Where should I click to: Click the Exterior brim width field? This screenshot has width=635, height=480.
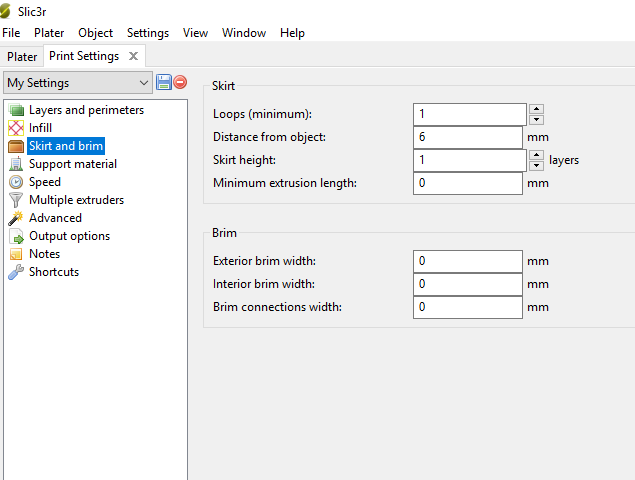(468, 261)
